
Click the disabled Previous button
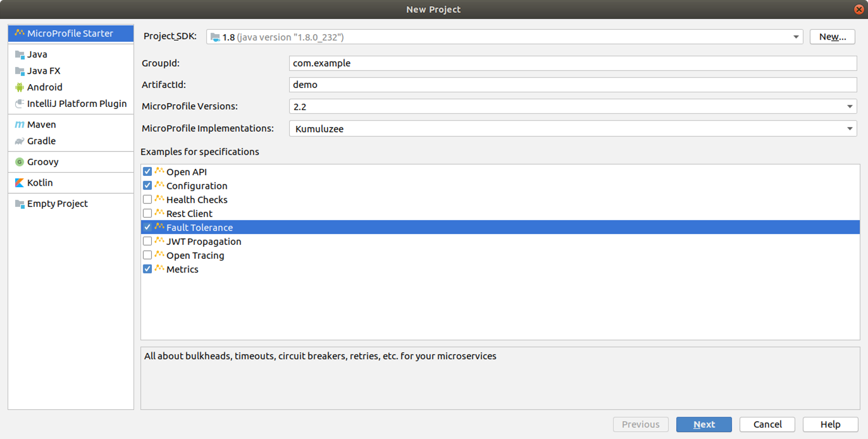coord(641,424)
